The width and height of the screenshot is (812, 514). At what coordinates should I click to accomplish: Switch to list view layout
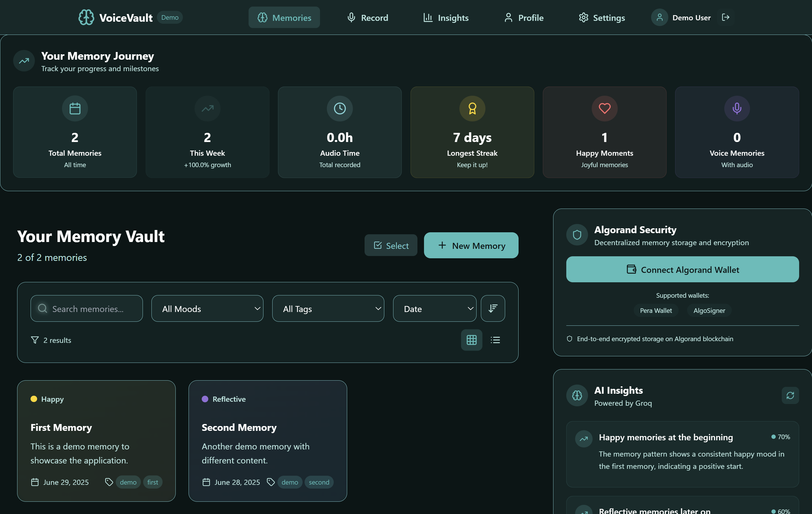pos(495,340)
